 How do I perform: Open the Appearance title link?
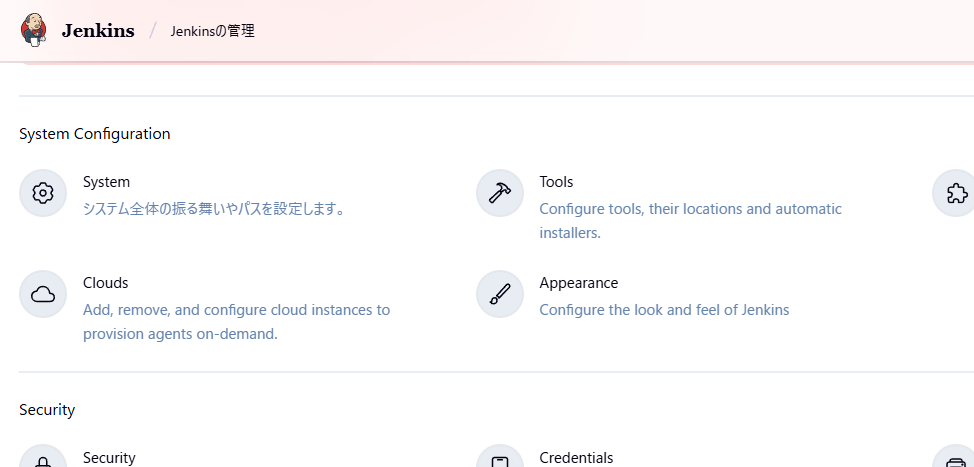578,283
